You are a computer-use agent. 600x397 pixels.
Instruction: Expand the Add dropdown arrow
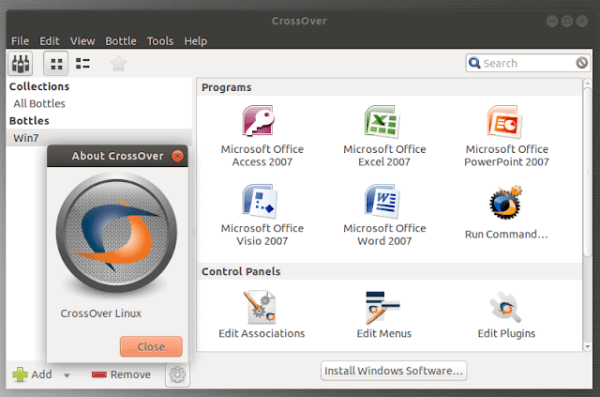[67, 375]
